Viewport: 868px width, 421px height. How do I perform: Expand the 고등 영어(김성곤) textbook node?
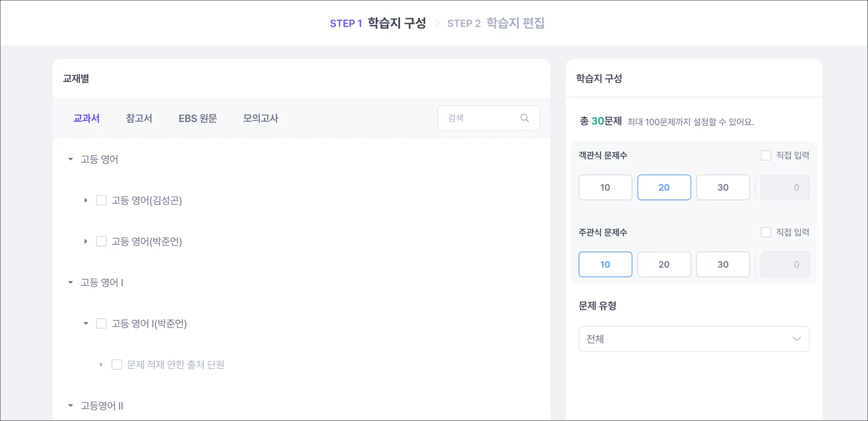tap(86, 201)
